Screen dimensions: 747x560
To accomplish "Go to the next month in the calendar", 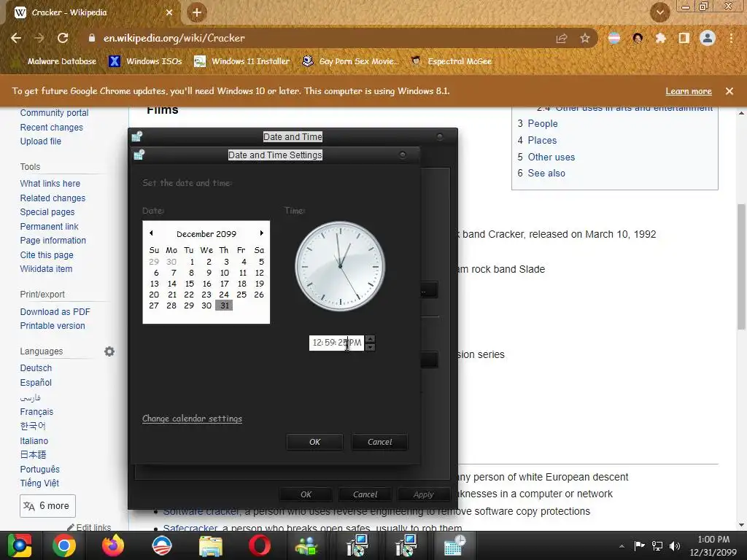I will (262, 233).
